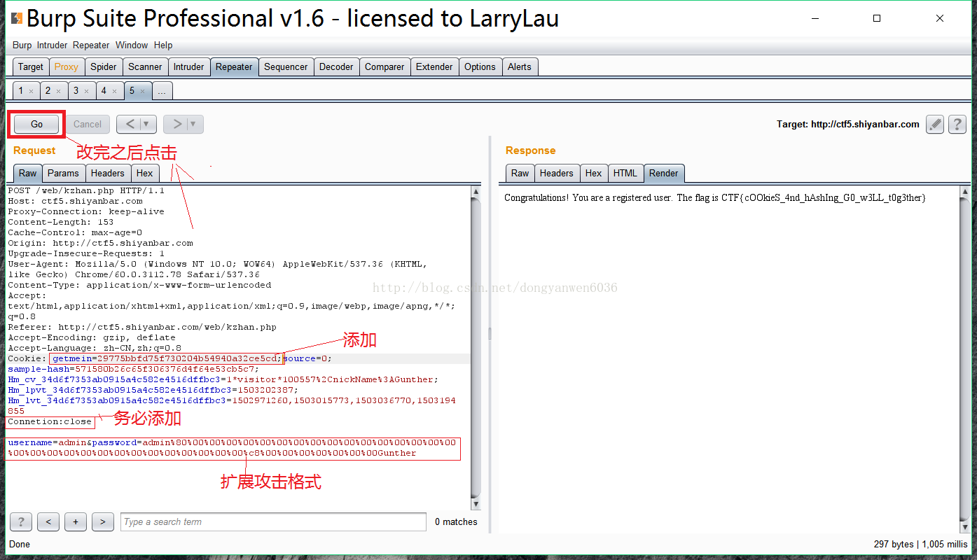The image size is (977, 560).
Task: Click the 'POST /web/kzhan.php HTTP/1.1' line
Action: (86, 190)
